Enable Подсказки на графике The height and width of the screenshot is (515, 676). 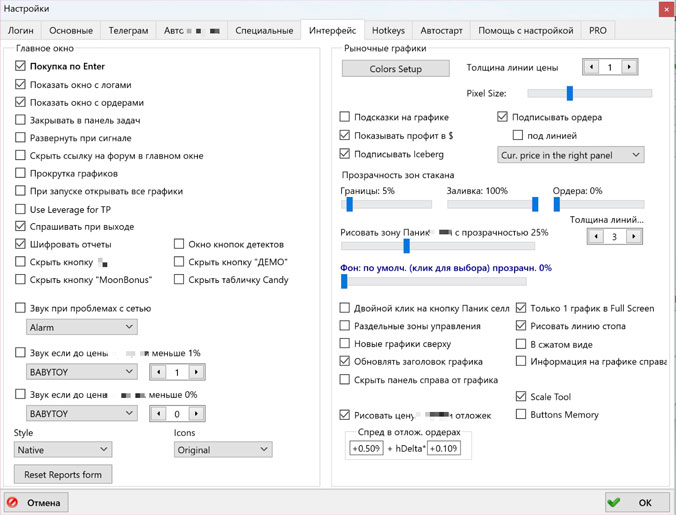tap(344, 117)
